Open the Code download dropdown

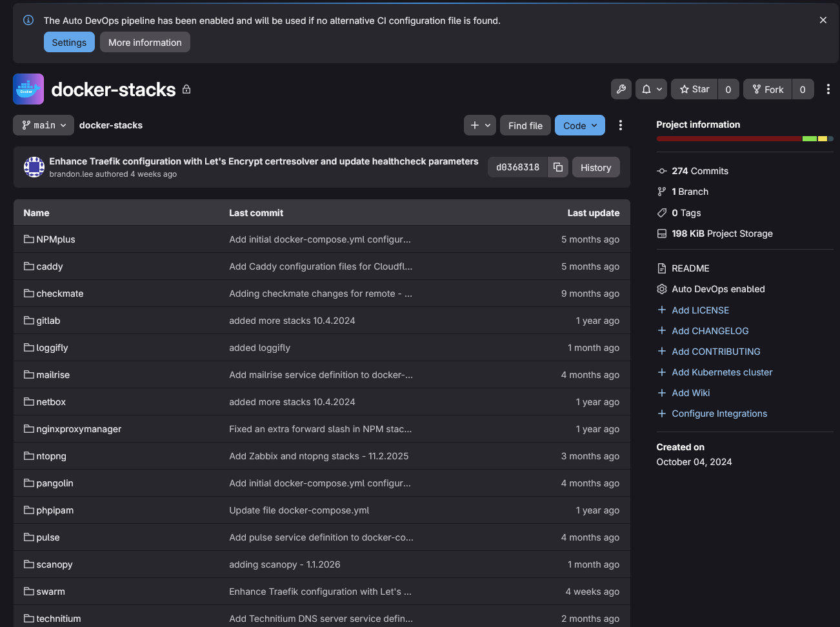click(x=579, y=124)
